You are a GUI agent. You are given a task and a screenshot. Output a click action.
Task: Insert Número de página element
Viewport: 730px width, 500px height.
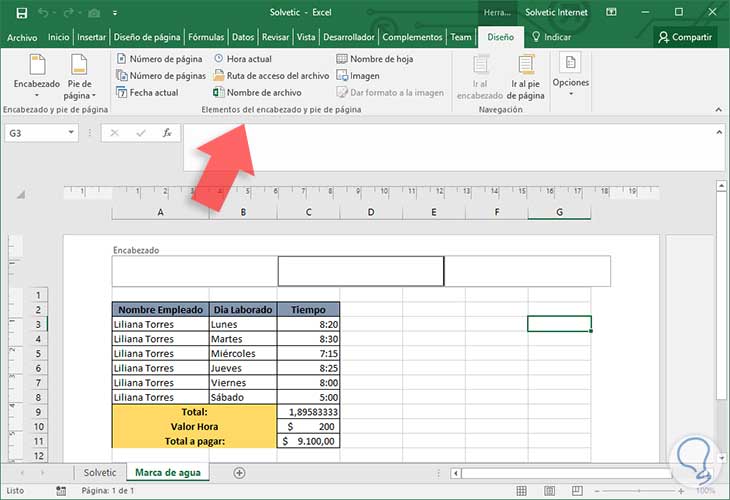tap(159, 59)
